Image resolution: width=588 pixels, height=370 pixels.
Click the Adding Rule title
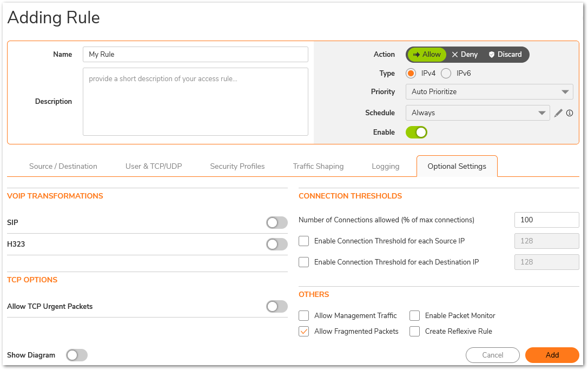54,17
